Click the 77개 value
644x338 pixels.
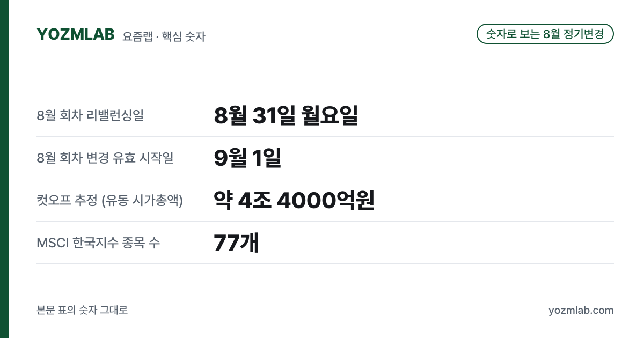pos(236,243)
